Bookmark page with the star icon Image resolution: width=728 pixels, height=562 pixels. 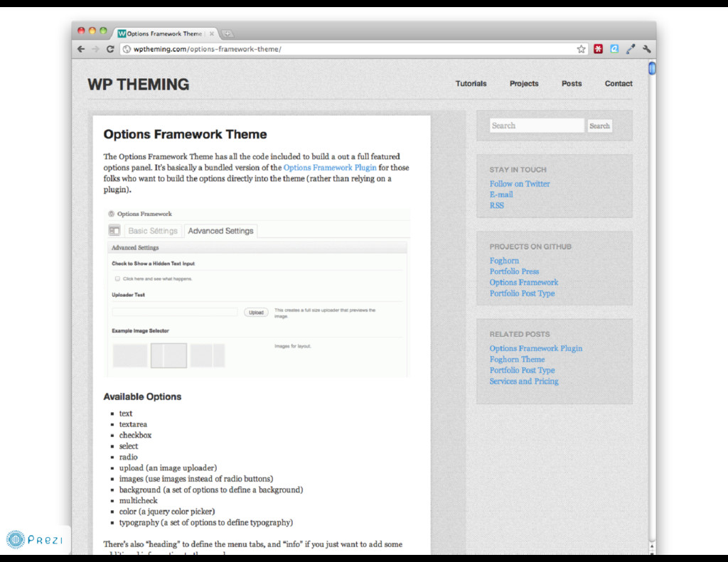click(x=581, y=49)
